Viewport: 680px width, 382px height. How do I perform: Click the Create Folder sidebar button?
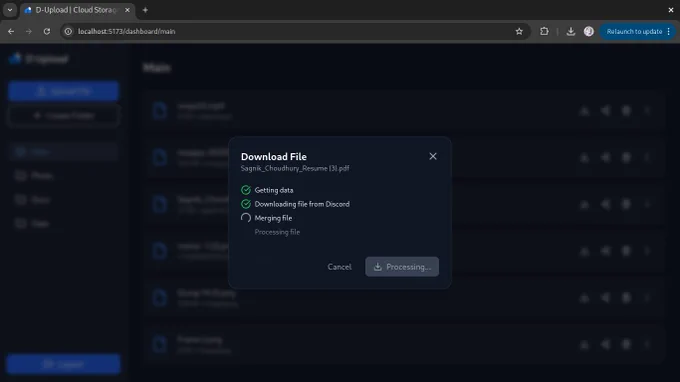(x=63, y=116)
